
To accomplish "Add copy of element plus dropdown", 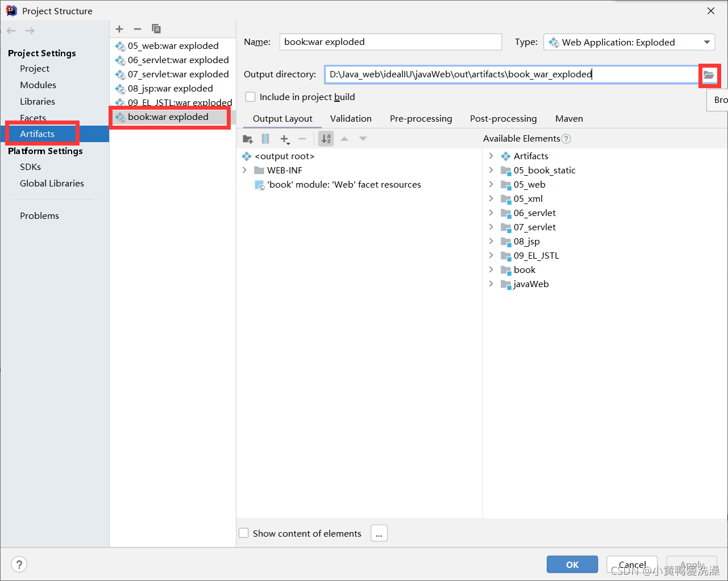I will tap(285, 139).
